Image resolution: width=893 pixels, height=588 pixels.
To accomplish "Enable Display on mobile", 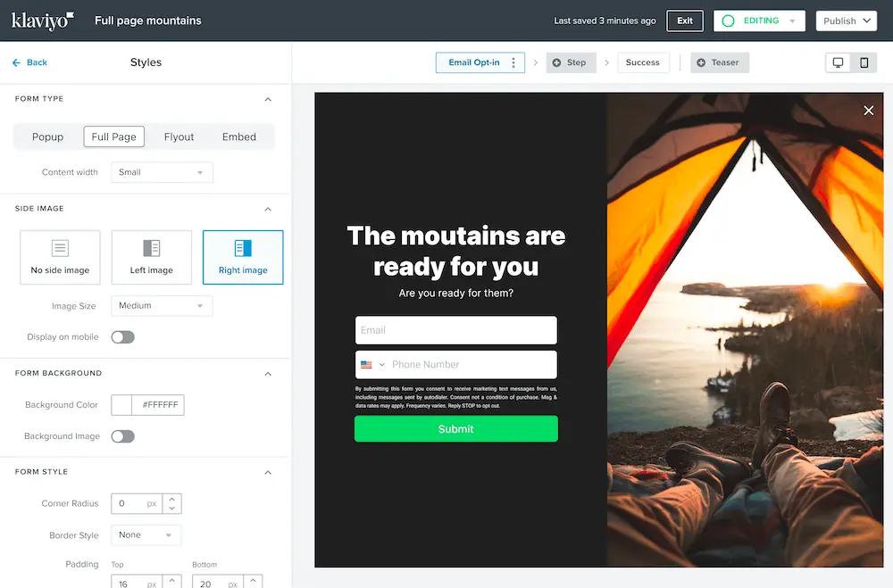I will pyautogui.click(x=122, y=336).
